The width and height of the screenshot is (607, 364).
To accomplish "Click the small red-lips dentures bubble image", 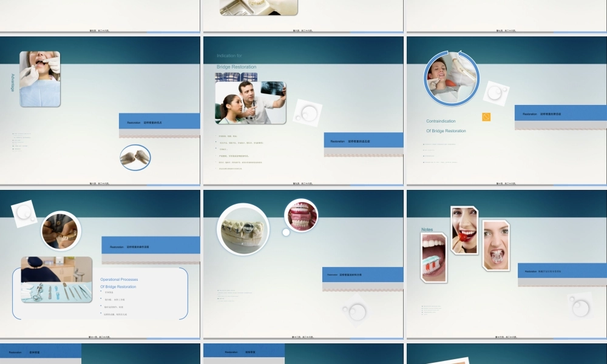I will pyautogui.click(x=301, y=215).
